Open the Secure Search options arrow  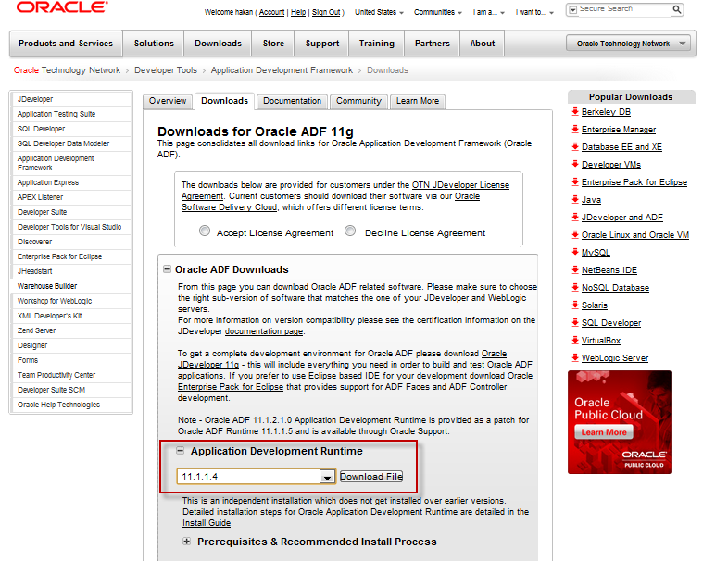573,10
